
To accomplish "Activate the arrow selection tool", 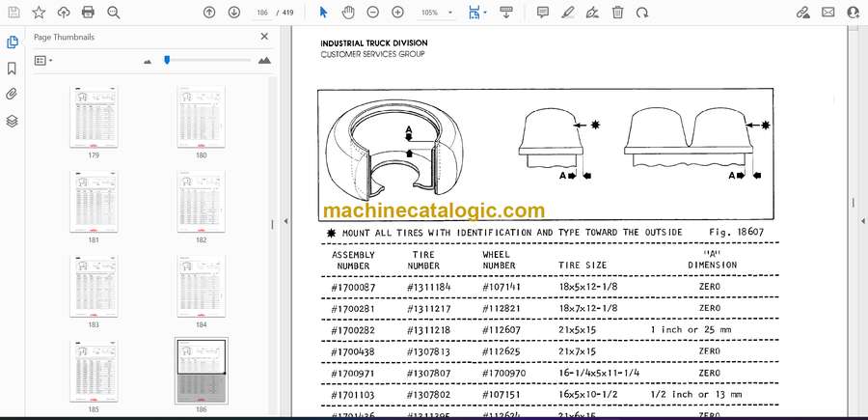I will [x=323, y=13].
